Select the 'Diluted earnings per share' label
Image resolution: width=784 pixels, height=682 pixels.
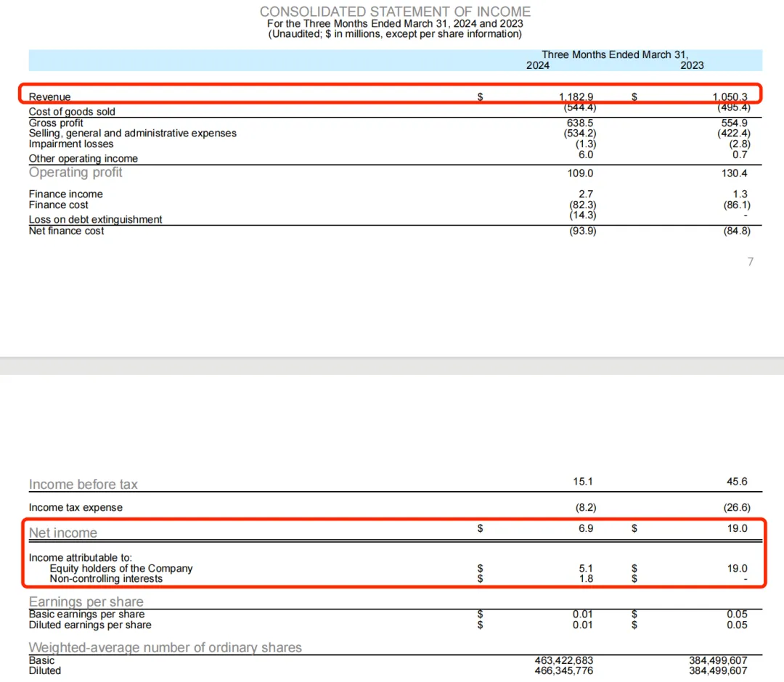[x=90, y=625]
